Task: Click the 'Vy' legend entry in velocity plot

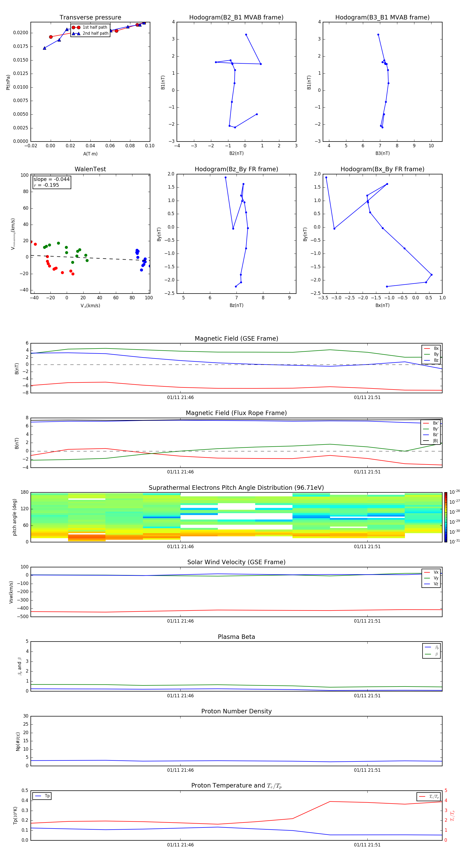Action: click(431, 578)
